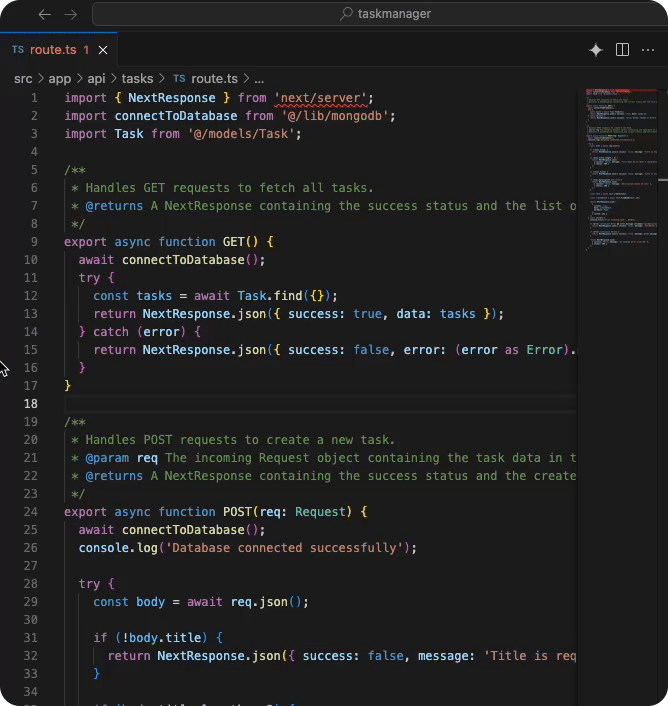Place cursor on empty line 18
Image resolution: width=668 pixels, height=706 pixels.
pyautogui.click(x=300, y=404)
